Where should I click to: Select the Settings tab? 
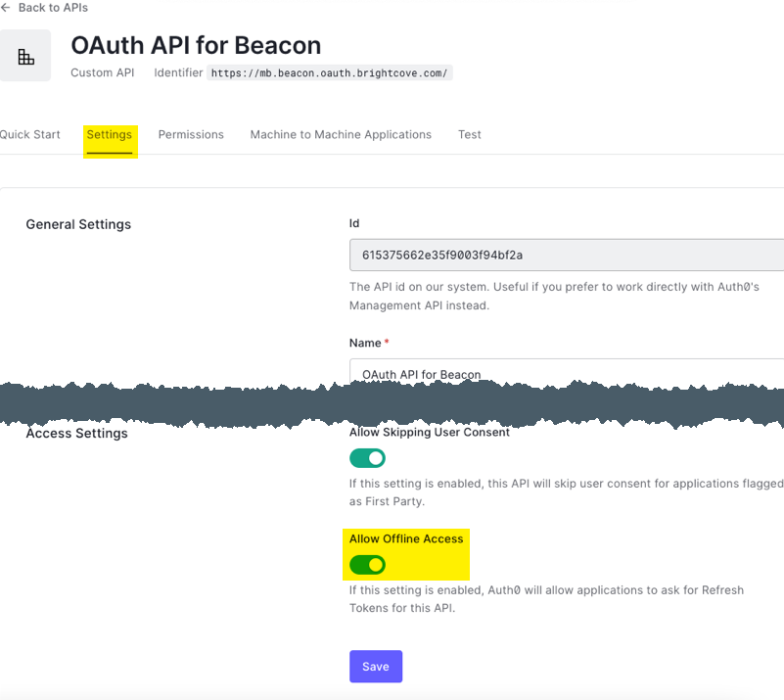(109, 135)
